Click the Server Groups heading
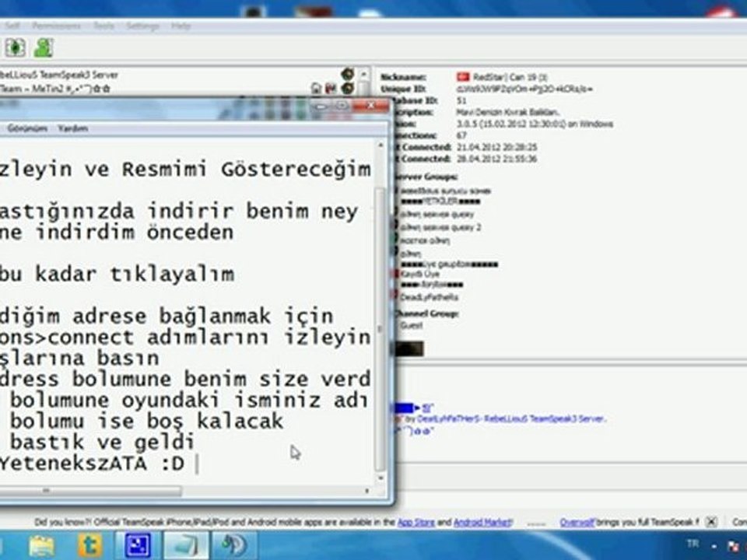This screenshot has width=747, height=560. (x=426, y=177)
